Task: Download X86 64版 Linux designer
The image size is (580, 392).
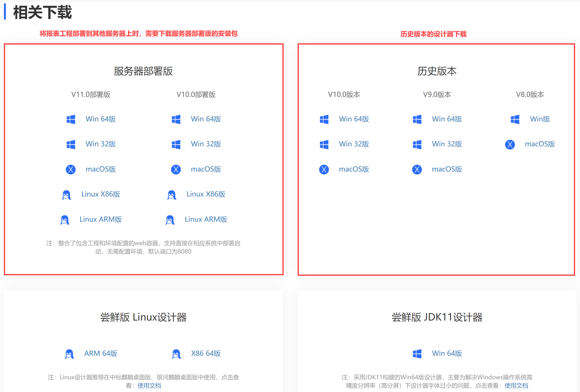Action: click(x=206, y=353)
